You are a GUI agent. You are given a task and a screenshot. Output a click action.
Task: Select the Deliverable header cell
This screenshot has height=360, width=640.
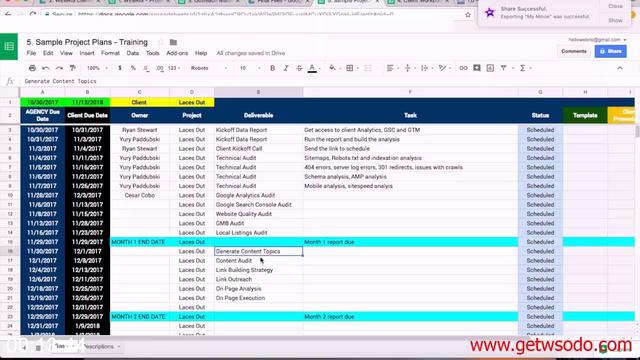point(258,116)
